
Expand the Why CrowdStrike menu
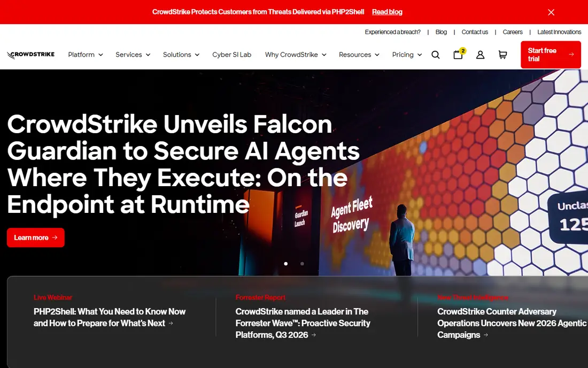point(296,55)
